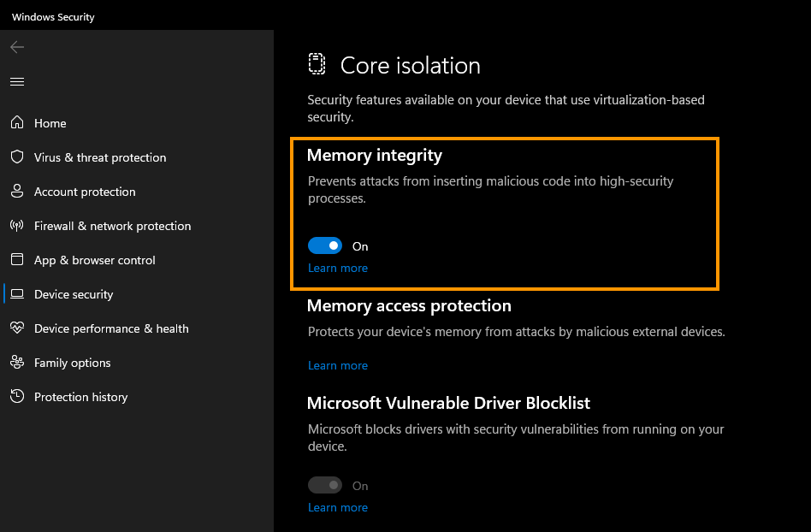Go to Home in the sidebar
811x532 pixels.
click(x=50, y=123)
